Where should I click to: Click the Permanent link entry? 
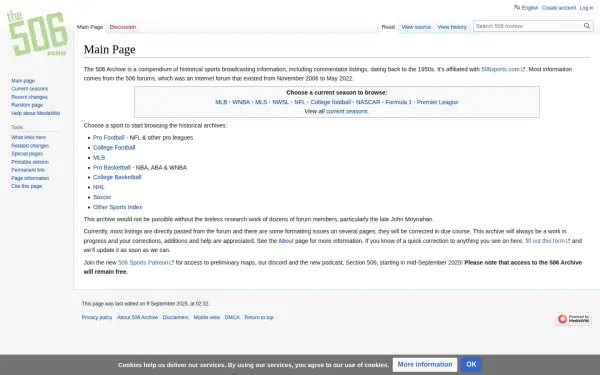(x=28, y=170)
